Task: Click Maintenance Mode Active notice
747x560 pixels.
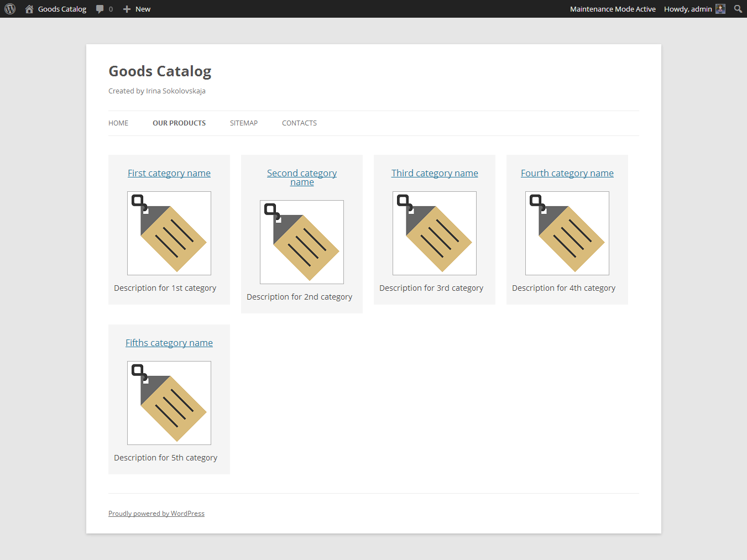Action: point(613,9)
